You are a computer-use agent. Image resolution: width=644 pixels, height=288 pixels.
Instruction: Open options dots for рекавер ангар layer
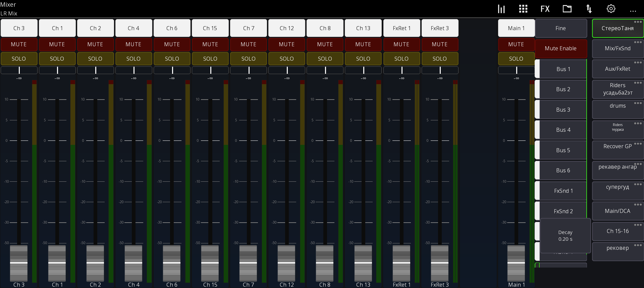[x=638, y=164]
